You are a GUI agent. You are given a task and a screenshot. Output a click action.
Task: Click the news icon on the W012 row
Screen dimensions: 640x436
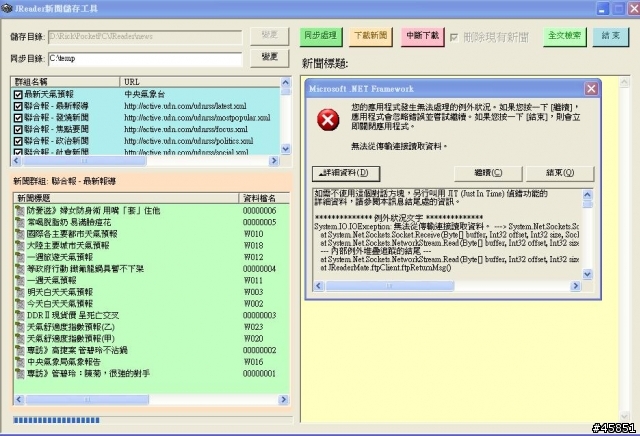20,258
